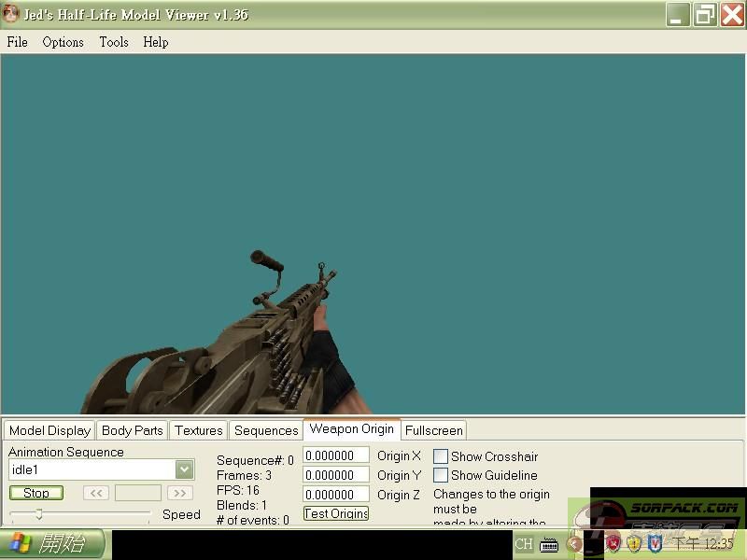Open the yellow shield warning tray icon

(x=634, y=544)
